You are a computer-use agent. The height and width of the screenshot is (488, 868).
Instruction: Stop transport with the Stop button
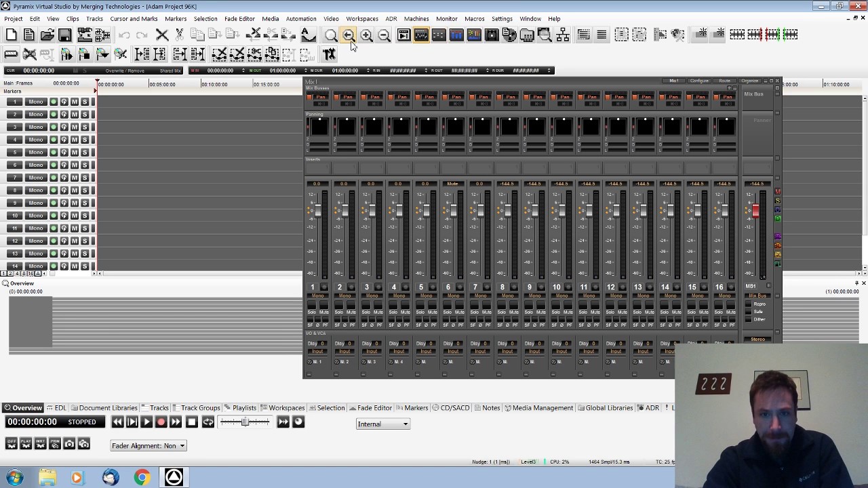192,422
